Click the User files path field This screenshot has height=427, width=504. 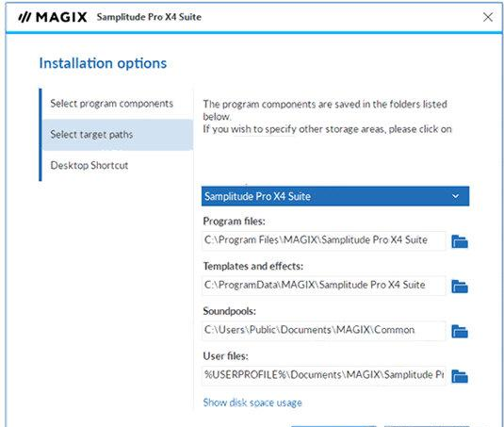click(324, 375)
